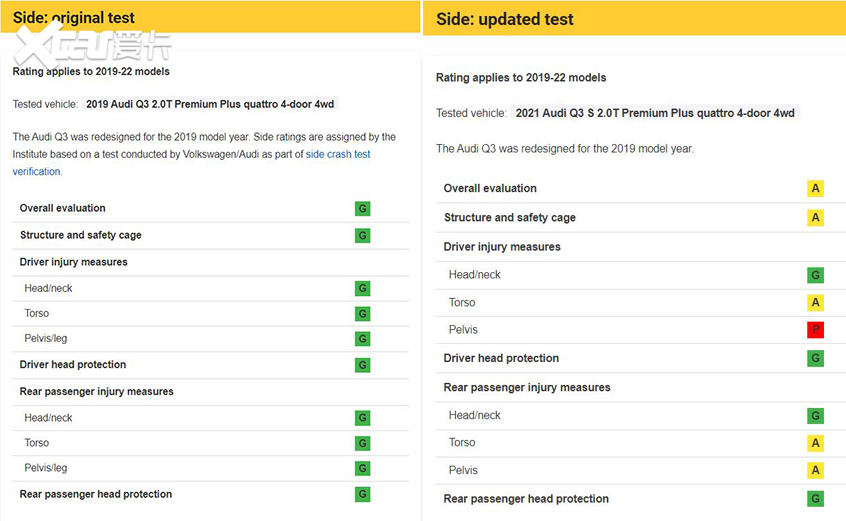Image resolution: width=846 pixels, height=521 pixels.
Task: Click original rear passenger Torso G badge
Action: click(x=363, y=443)
